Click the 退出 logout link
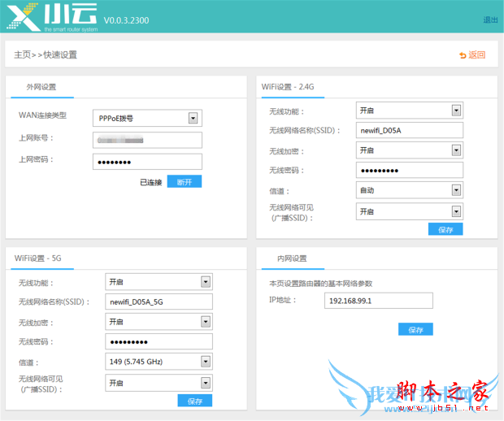The width and height of the screenshot is (504, 421). click(x=490, y=20)
